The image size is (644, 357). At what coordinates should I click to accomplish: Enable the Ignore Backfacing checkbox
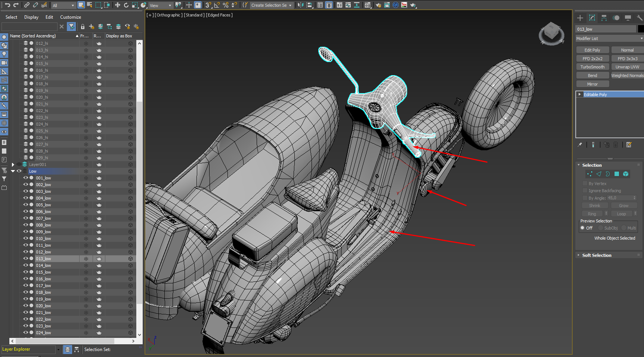point(585,191)
